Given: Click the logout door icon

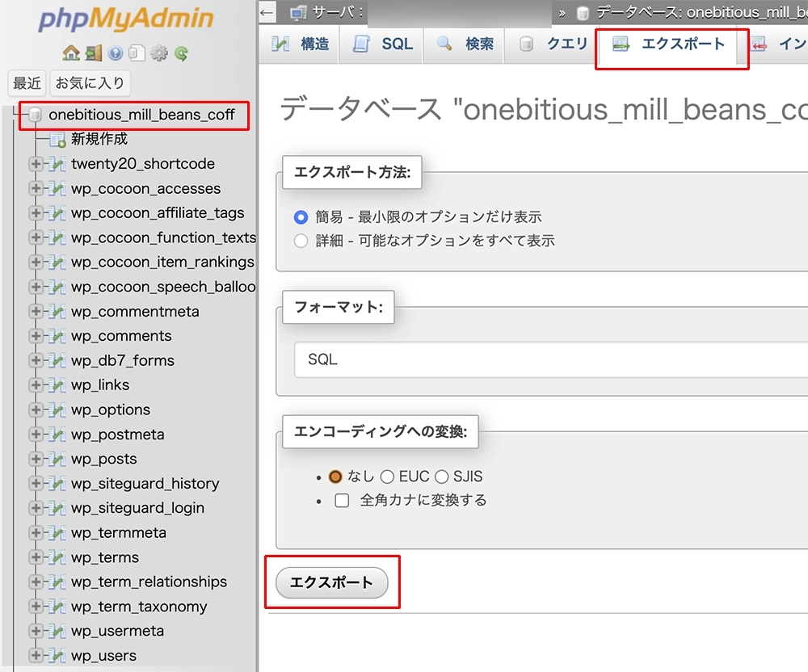Looking at the screenshot, I should pyautogui.click(x=93, y=53).
